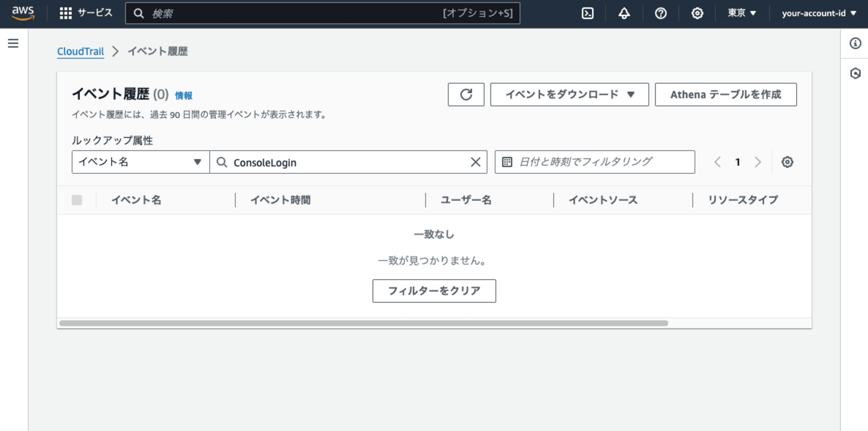Open the サービス services grid menu
This screenshot has height=431, width=868.
[x=86, y=13]
